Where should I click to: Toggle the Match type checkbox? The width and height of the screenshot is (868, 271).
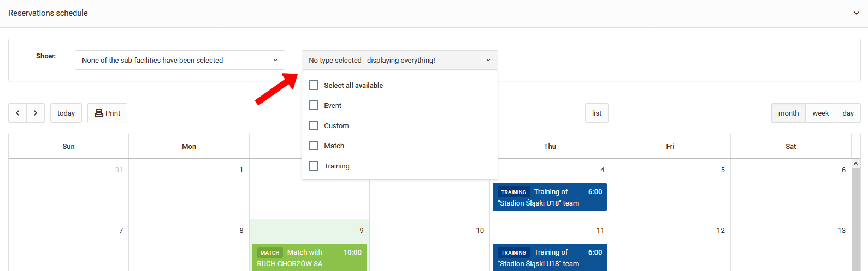tap(314, 146)
